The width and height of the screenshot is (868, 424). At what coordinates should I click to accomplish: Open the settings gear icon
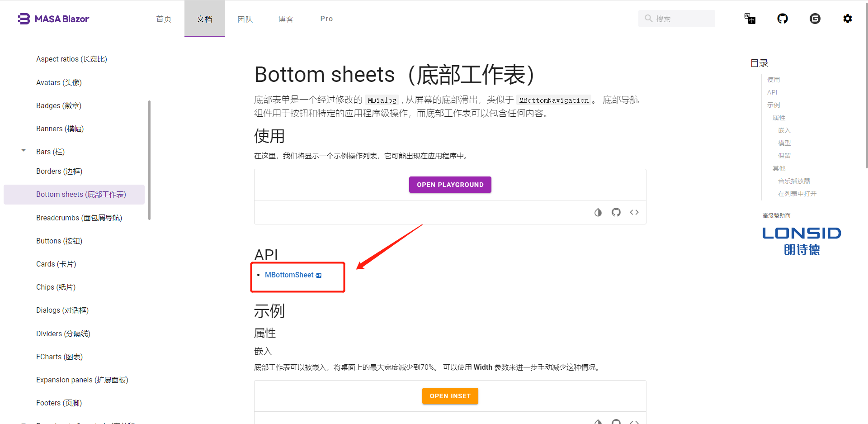[848, 19]
